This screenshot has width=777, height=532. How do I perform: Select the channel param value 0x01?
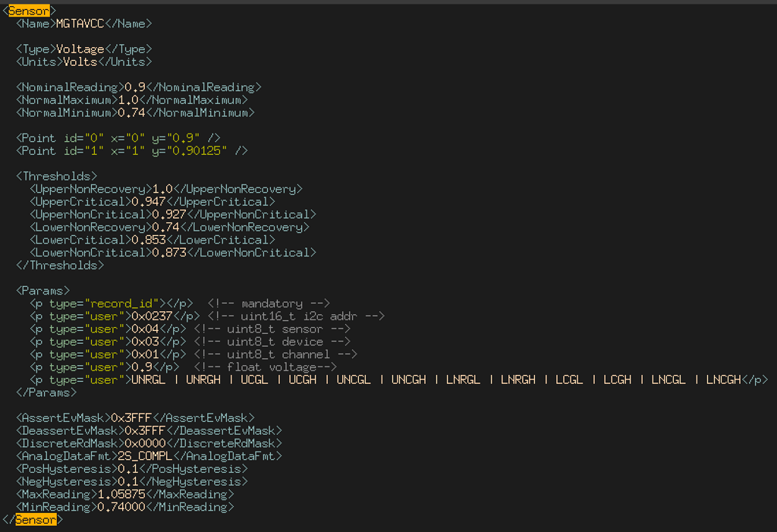point(145,354)
